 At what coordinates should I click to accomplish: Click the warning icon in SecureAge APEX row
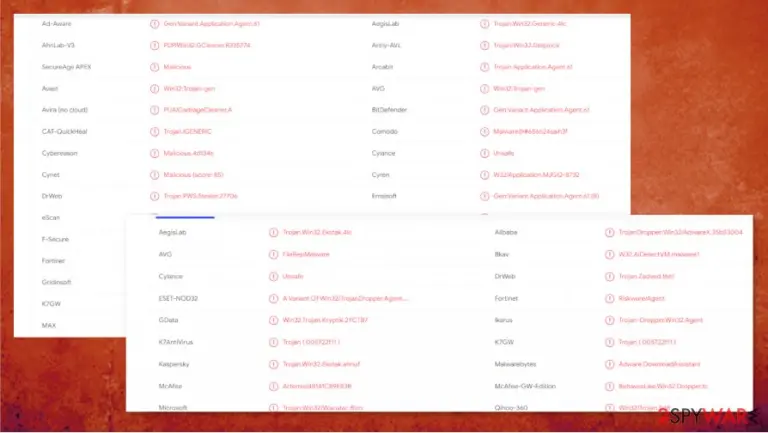[154, 67]
